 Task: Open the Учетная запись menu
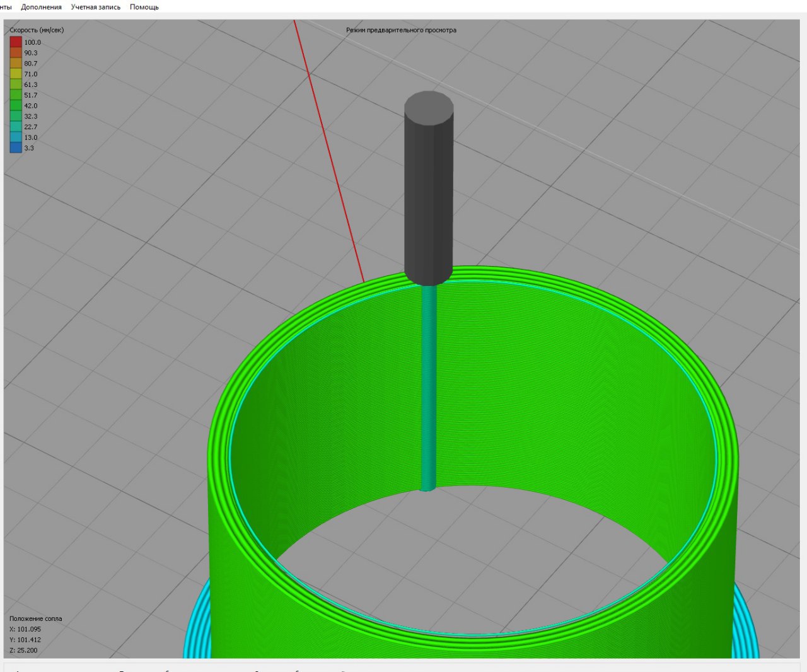pyautogui.click(x=95, y=7)
